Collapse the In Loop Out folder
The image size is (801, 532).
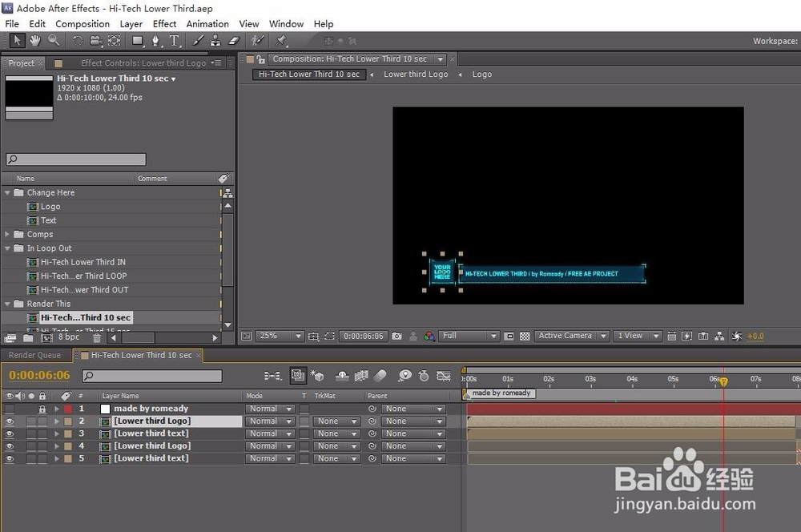pyautogui.click(x=7, y=248)
